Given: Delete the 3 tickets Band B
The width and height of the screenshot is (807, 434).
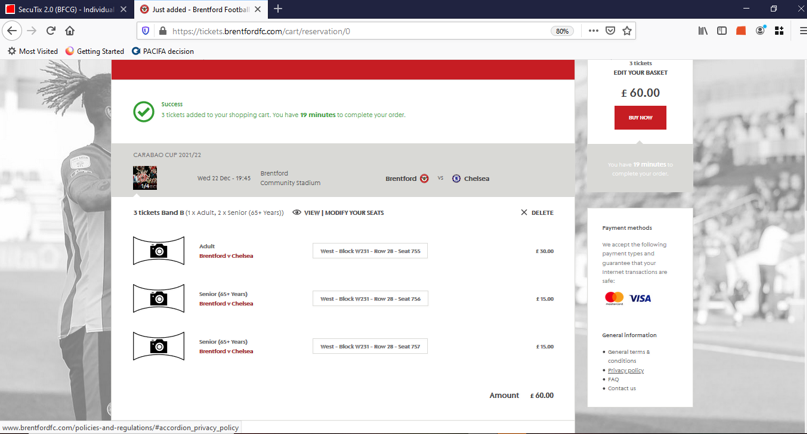Looking at the screenshot, I should (x=537, y=213).
